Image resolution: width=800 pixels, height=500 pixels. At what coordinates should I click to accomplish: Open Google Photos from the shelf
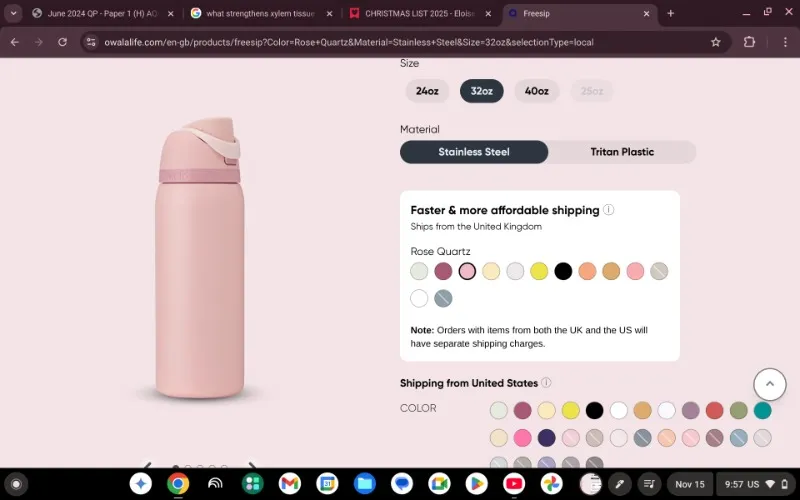[x=552, y=484]
